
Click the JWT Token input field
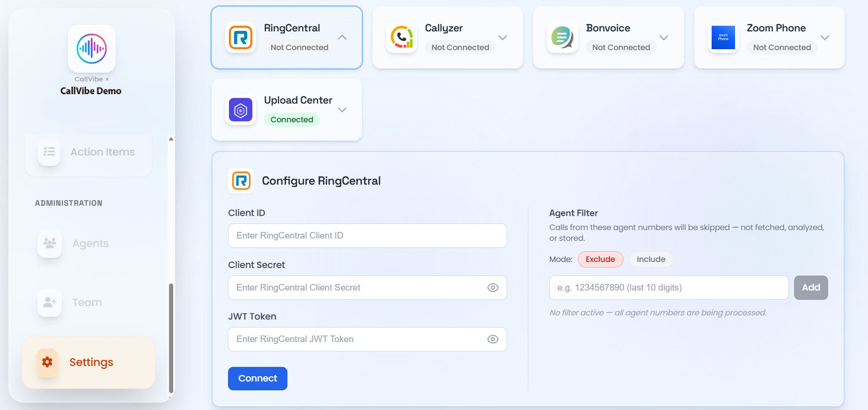pyautogui.click(x=368, y=339)
